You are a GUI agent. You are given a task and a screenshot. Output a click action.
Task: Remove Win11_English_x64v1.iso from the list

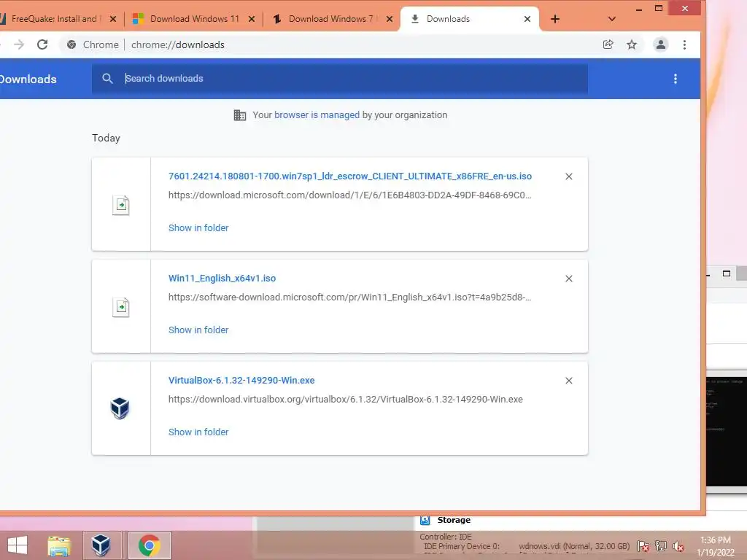[x=569, y=279]
